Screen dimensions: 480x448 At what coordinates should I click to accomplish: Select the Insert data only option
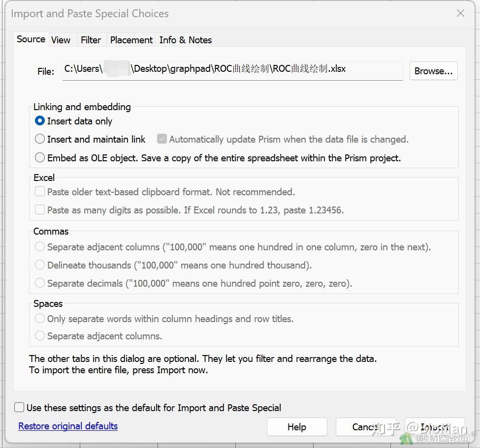(x=40, y=121)
